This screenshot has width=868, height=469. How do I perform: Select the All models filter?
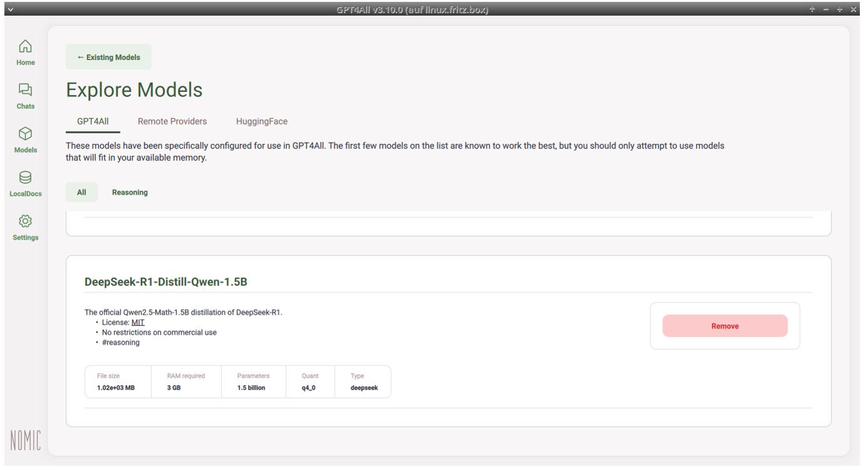pos(81,192)
